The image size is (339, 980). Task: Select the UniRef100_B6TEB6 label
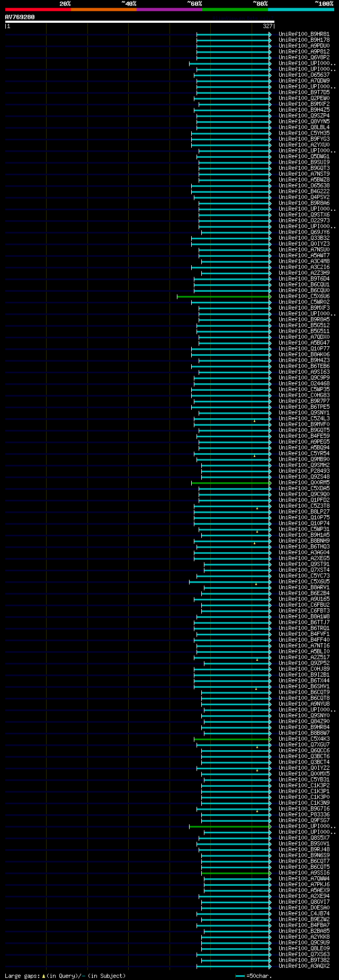pyautogui.click(x=304, y=366)
